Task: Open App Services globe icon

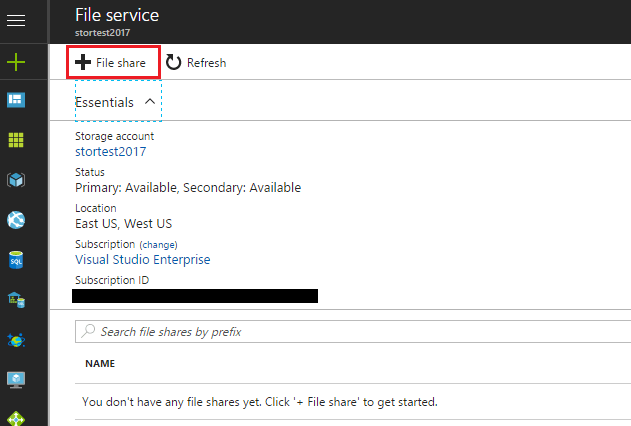Action: point(16,220)
